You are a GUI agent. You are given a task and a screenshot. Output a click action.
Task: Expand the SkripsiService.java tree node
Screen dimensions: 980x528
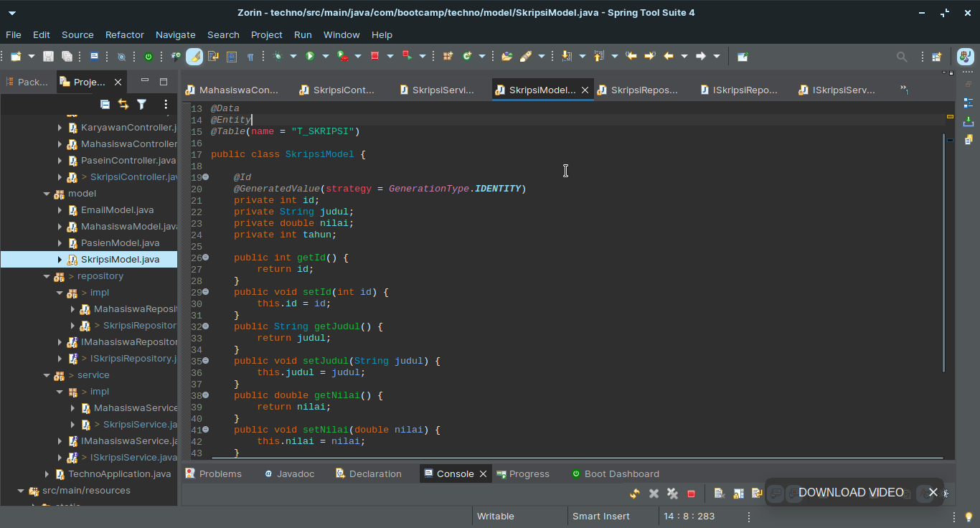pos(72,424)
